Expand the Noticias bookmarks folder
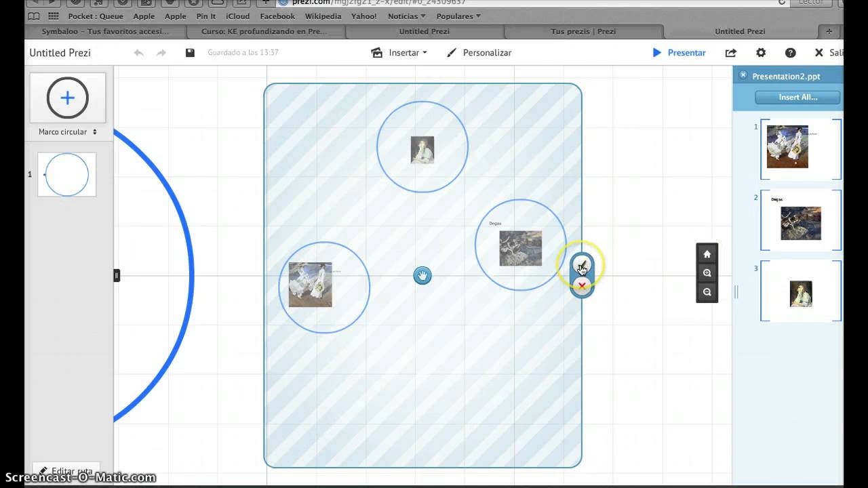Image resolution: width=868 pixels, height=488 pixels. [407, 16]
